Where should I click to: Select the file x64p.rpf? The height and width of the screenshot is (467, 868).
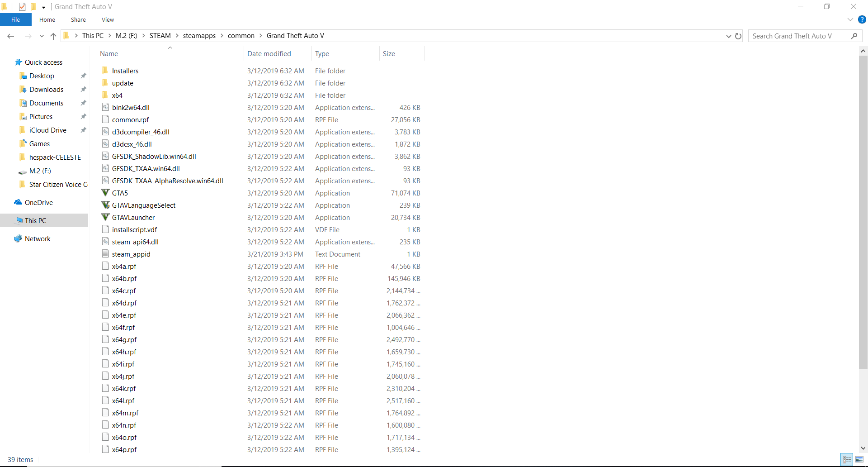tap(124, 449)
